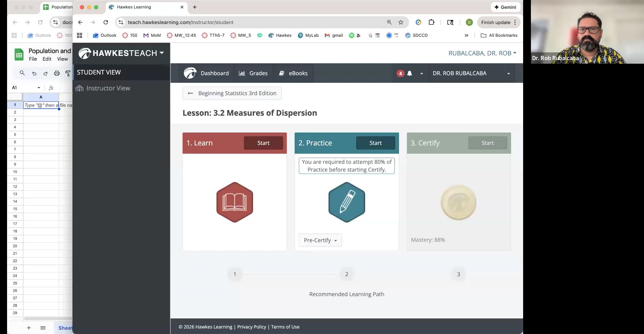Image resolution: width=644 pixels, height=334 pixels.
Task: Reload the Hawkes Learning page
Action: pyautogui.click(x=106, y=22)
